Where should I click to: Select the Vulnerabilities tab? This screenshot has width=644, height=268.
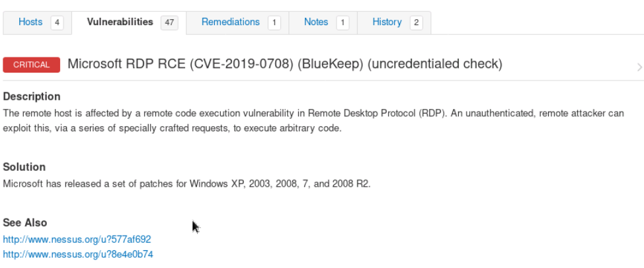120,22
